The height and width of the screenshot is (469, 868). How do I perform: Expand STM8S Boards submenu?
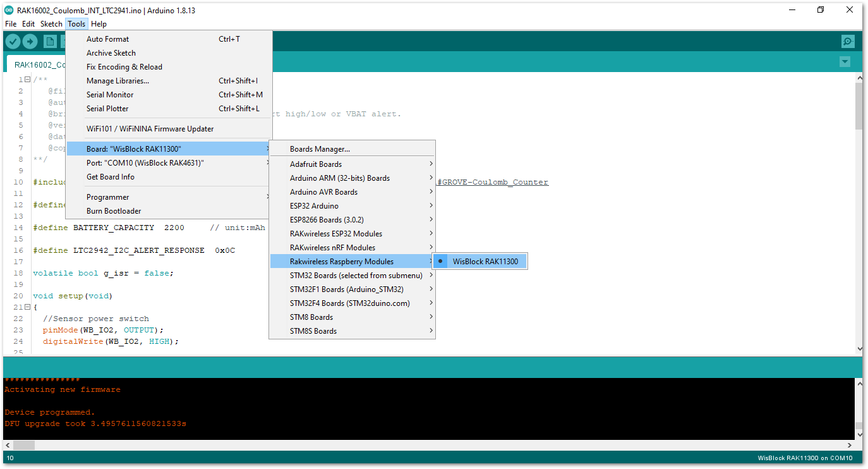pyautogui.click(x=352, y=331)
